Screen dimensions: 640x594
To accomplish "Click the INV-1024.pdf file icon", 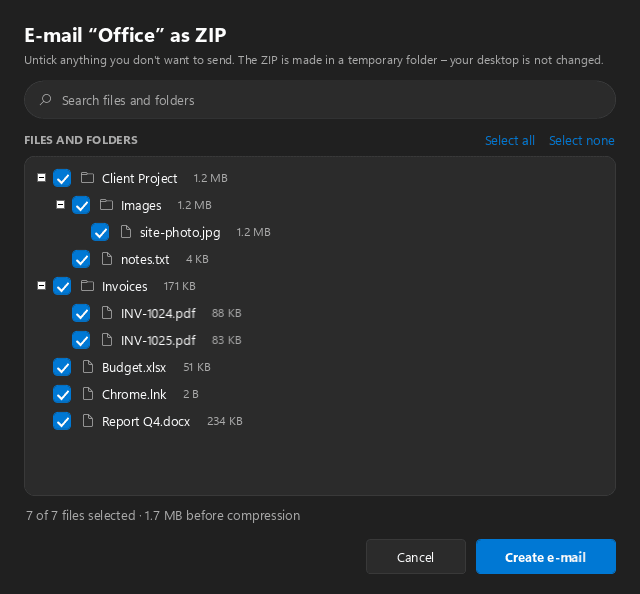I will tap(107, 313).
